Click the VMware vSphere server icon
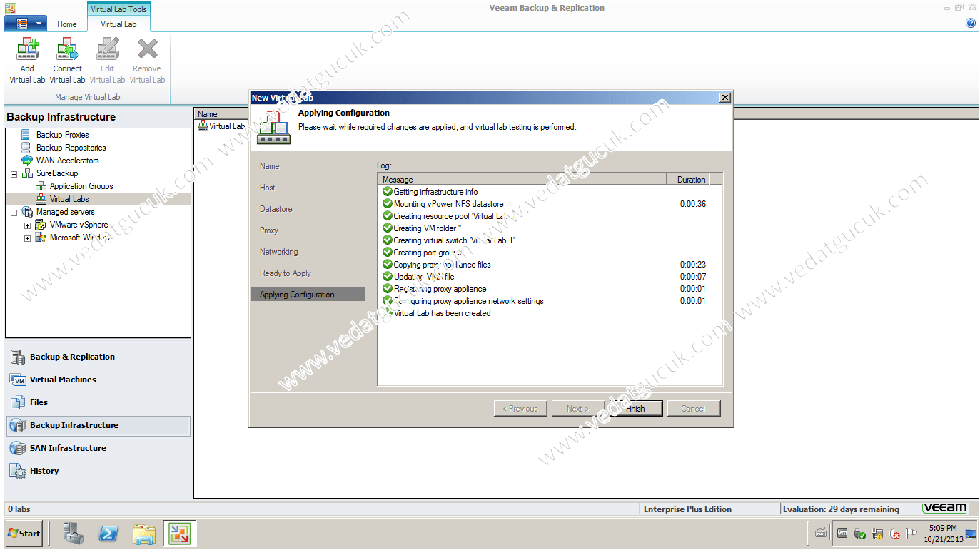 click(41, 225)
